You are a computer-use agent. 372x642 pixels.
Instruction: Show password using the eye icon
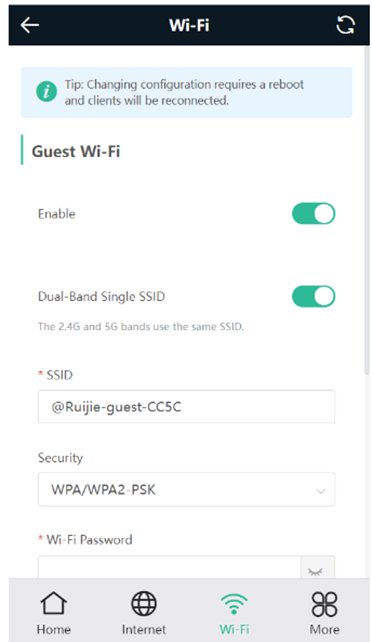(x=315, y=571)
